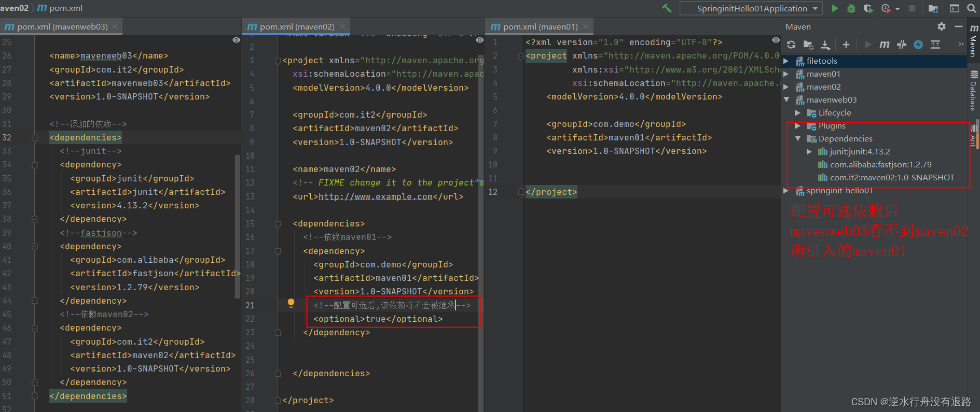Viewport: 980px width, 412px height.
Task: Add a Maven project with the plus icon
Action: click(x=846, y=45)
